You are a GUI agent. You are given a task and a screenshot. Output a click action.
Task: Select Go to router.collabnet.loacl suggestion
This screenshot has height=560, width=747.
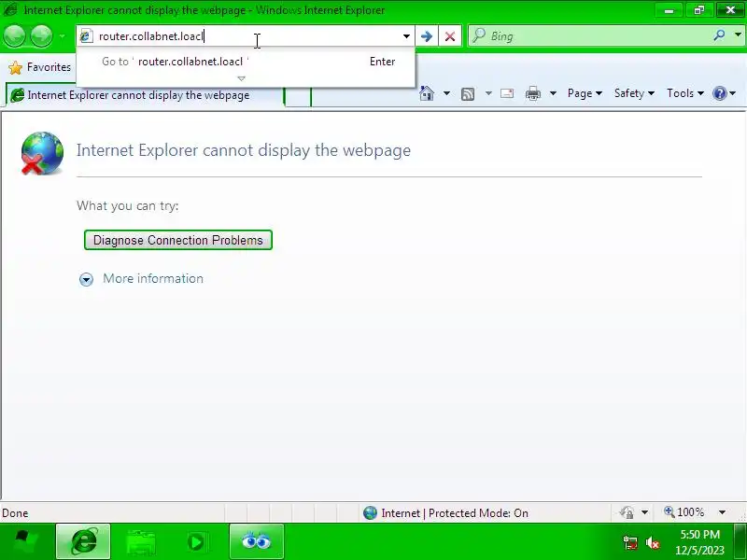[246, 62]
